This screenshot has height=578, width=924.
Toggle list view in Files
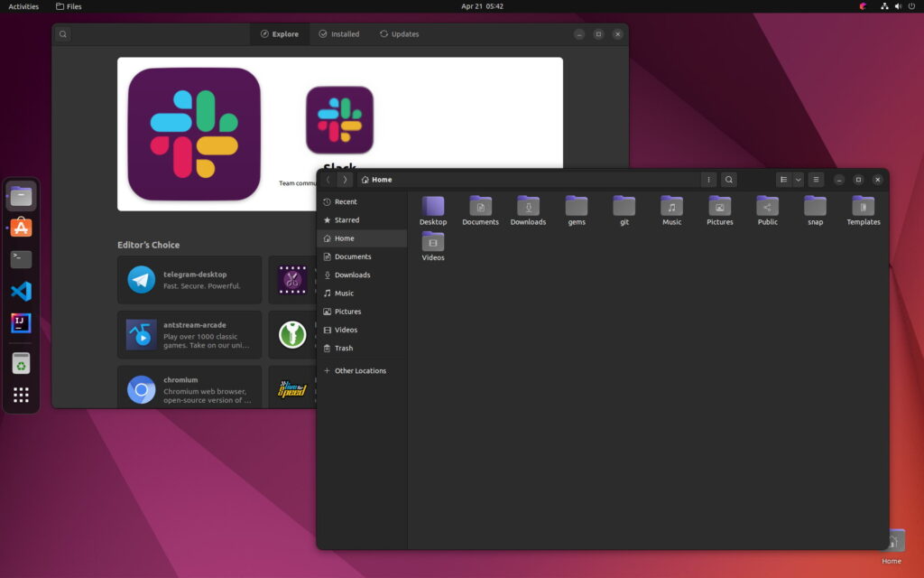[x=783, y=180]
